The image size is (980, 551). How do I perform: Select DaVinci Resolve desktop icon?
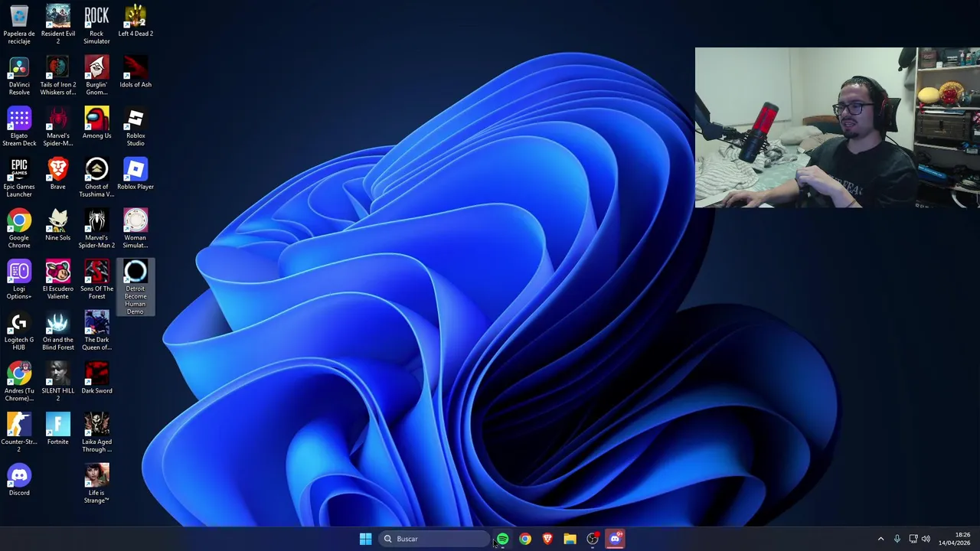point(19,75)
